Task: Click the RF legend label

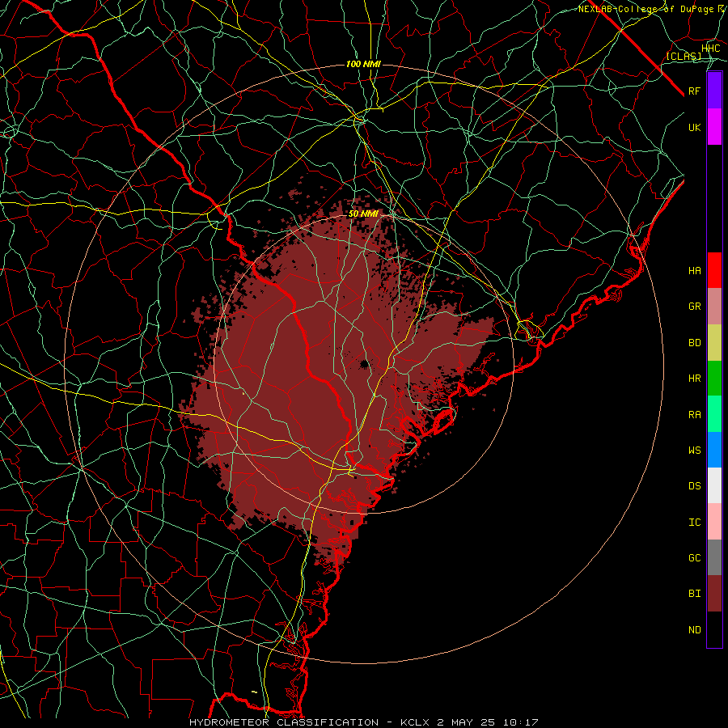Action: click(x=695, y=91)
